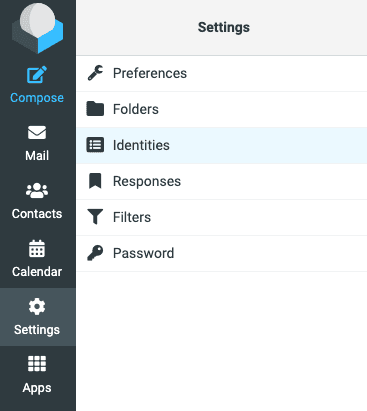367x411 pixels.
Task: Click the Identities list icon
Action: 95,145
